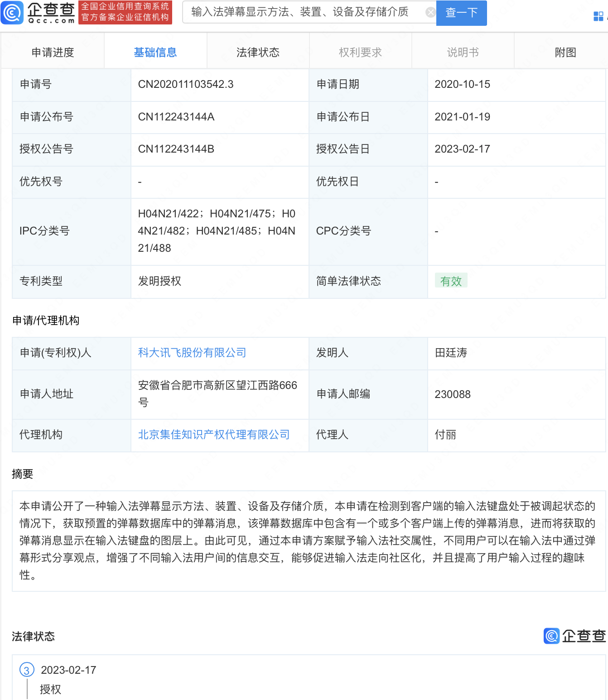
Task: Switch to the 附图 tab
Action: [x=565, y=52]
